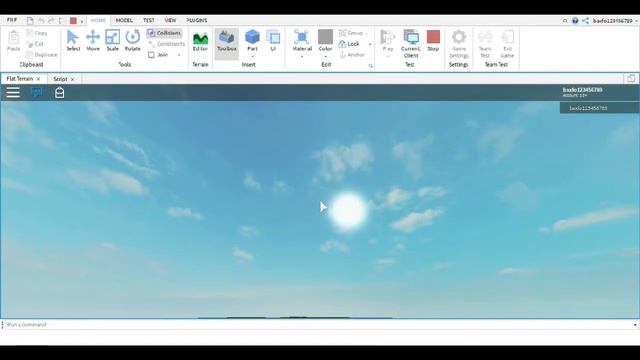Screen dimensions: 640x360
Task: Expand the Lock dropdown arrow
Action: [x=370, y=44]
